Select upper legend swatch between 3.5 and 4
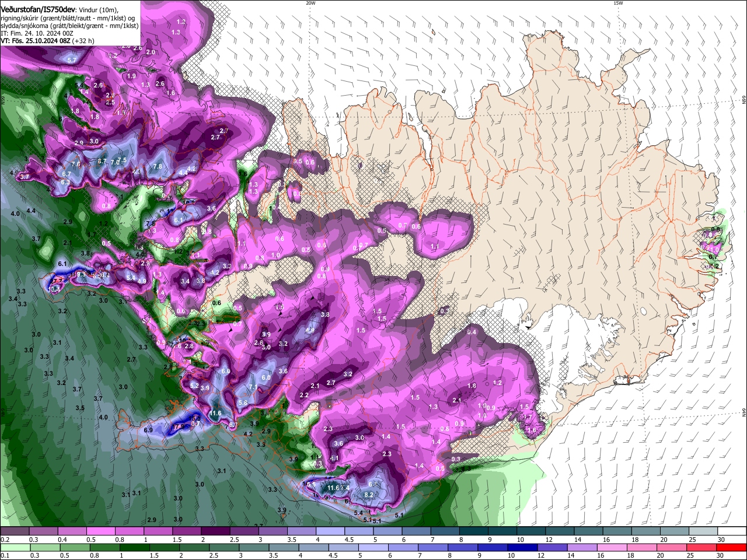Screen dimensions: 747x560 point(302,531)
